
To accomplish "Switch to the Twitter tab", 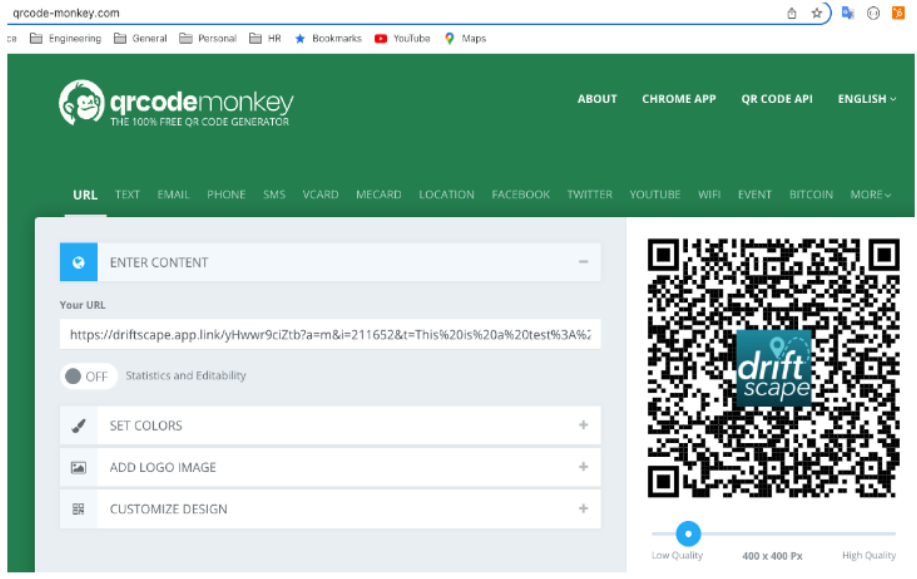I will (x=590, y=195).
